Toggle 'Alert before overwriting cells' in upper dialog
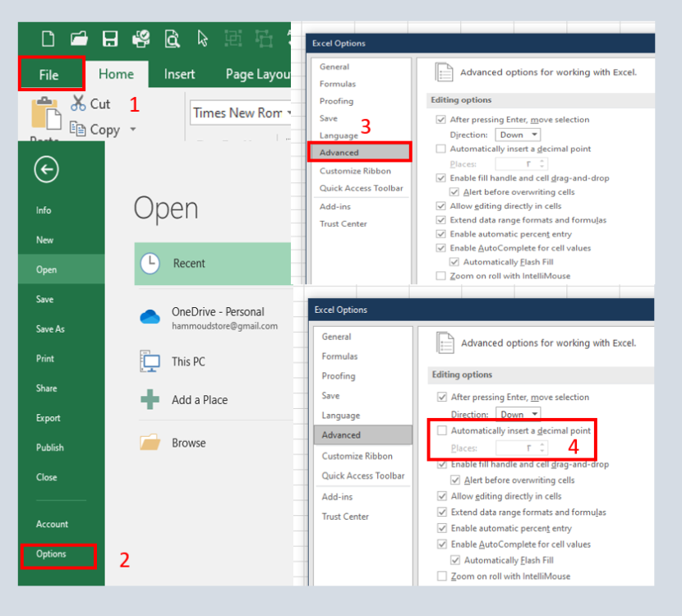The width and height of the screenshot is (682, 616). tap(454, 191)
